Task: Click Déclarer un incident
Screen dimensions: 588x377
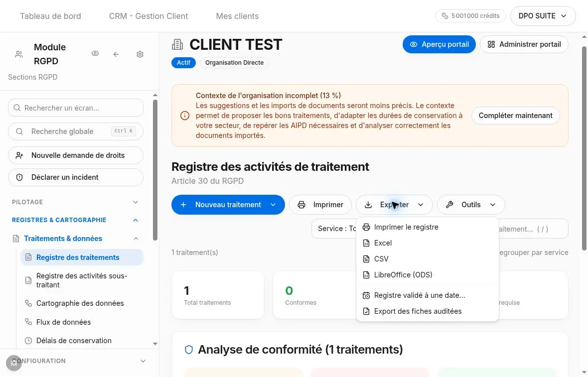Action: 75,177
